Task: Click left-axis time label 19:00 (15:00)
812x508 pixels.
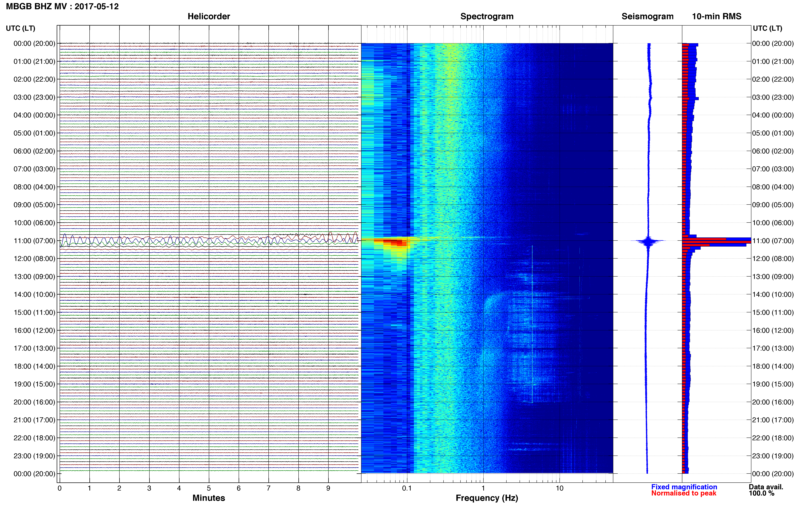Action: tap(34, 384)
